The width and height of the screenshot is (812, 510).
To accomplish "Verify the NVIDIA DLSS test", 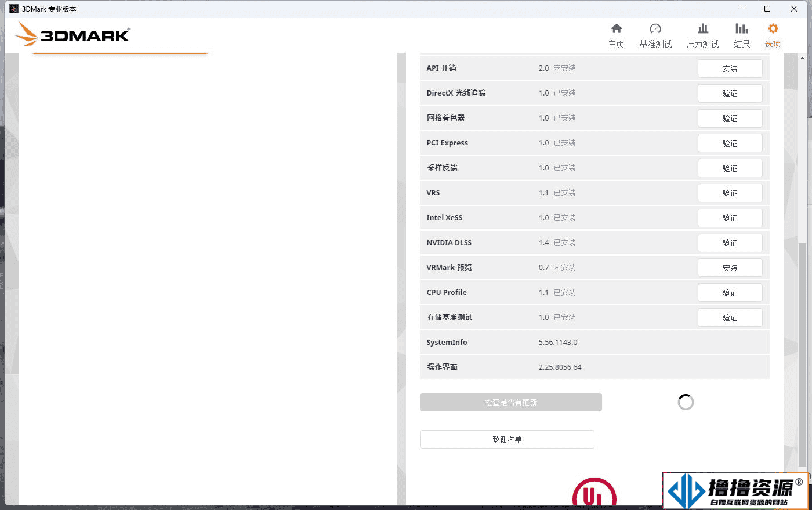I will point(730,243).
